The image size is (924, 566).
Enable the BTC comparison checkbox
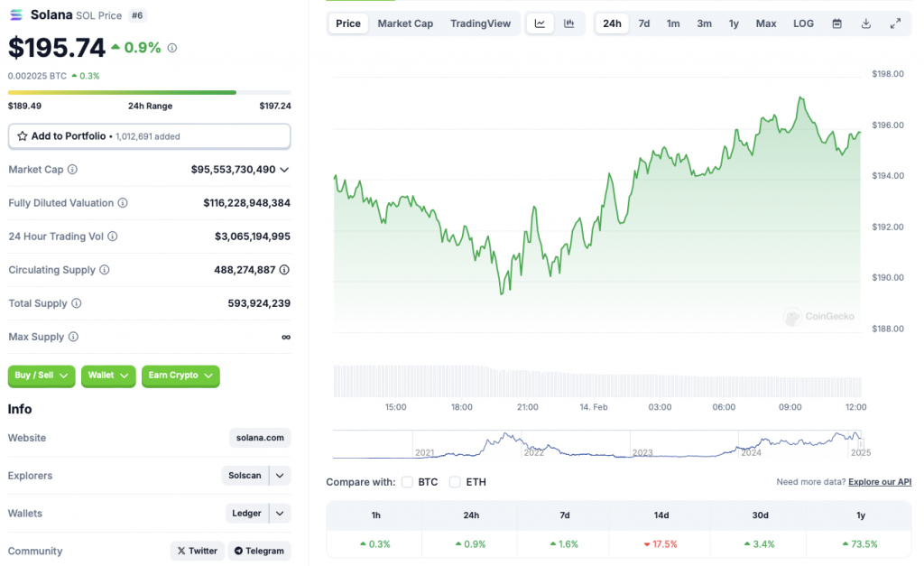407,482
